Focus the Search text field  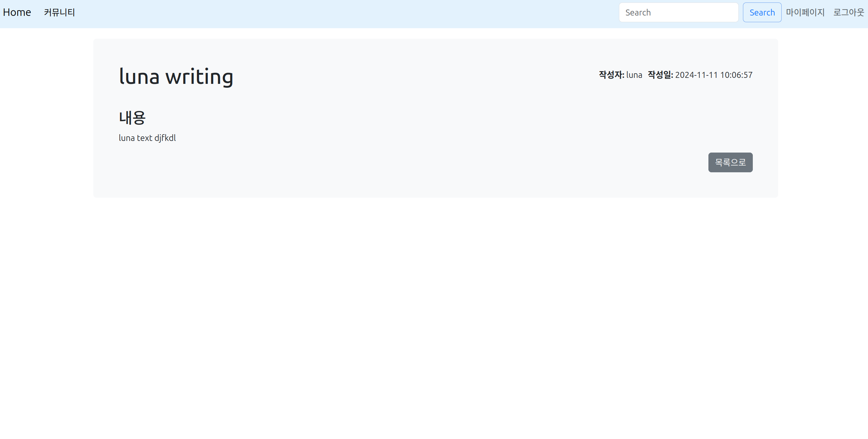click(678, 12)
